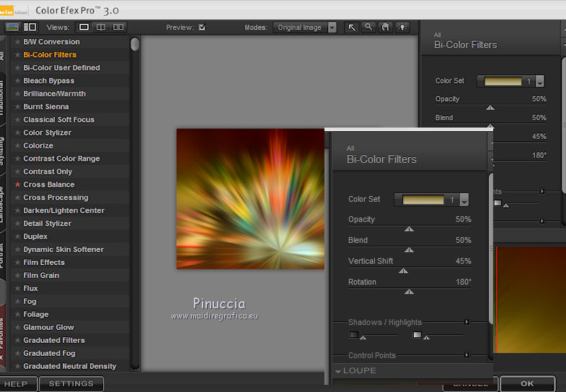The image size is (566, 392).
Task: Select the Film Grain filter
Action: coord(41,275)
